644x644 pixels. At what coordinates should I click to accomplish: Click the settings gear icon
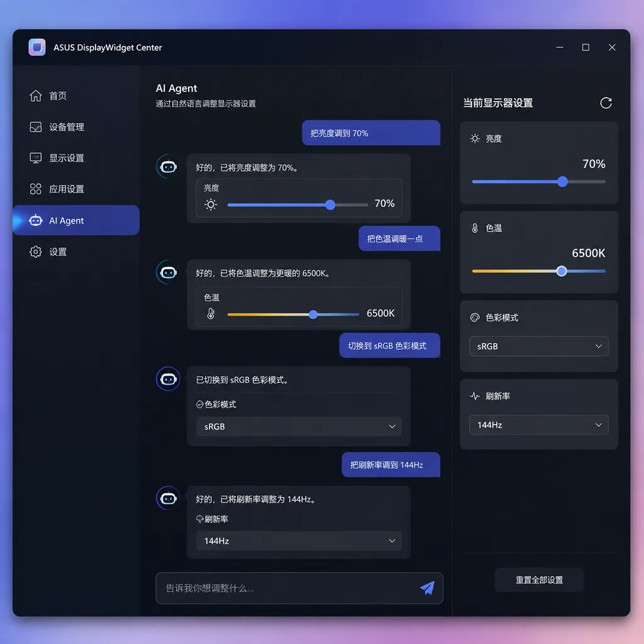coord(36,252)
